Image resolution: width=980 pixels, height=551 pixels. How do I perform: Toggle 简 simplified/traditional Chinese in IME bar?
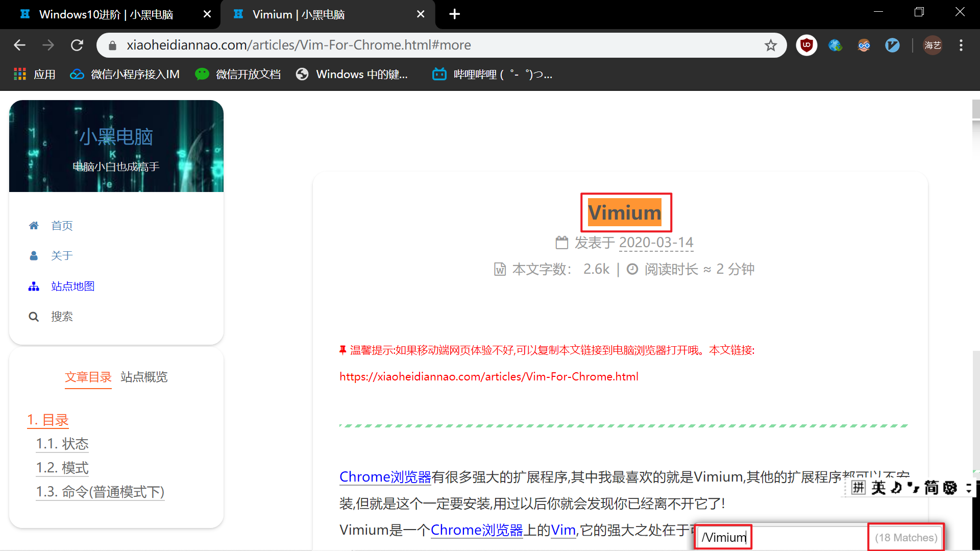coord(931,488)
